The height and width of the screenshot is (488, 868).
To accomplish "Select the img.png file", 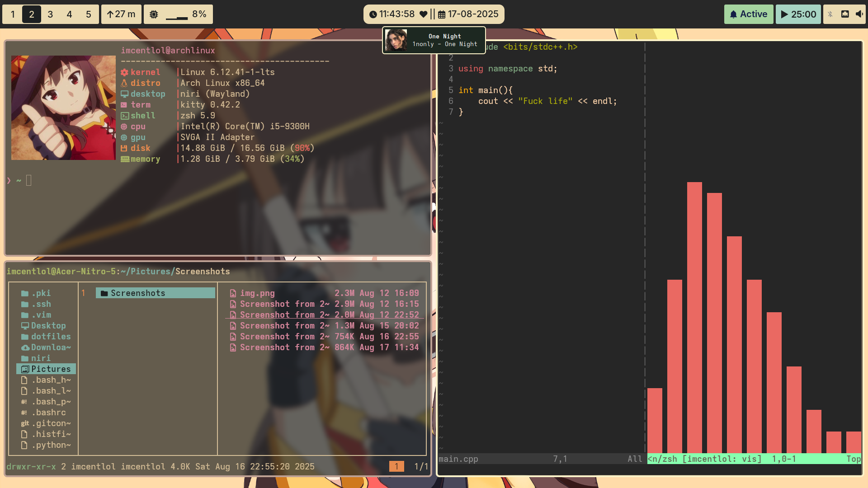I will (x=257, y=293).
